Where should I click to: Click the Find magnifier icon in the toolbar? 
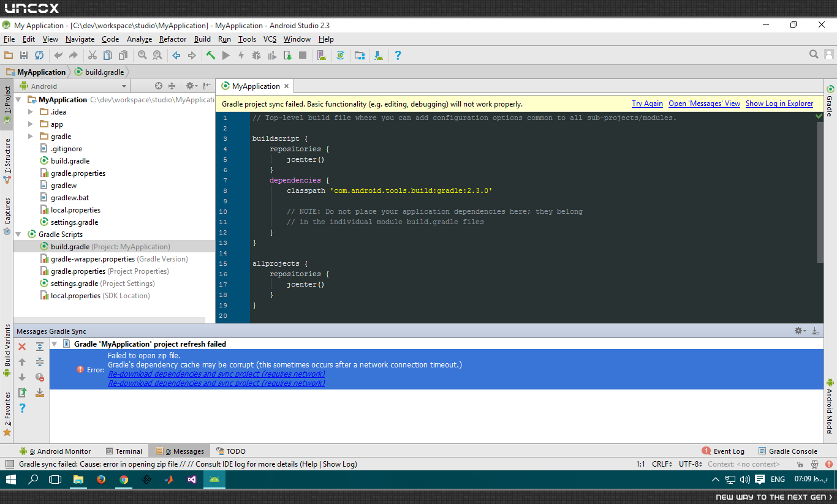(142, 55)
